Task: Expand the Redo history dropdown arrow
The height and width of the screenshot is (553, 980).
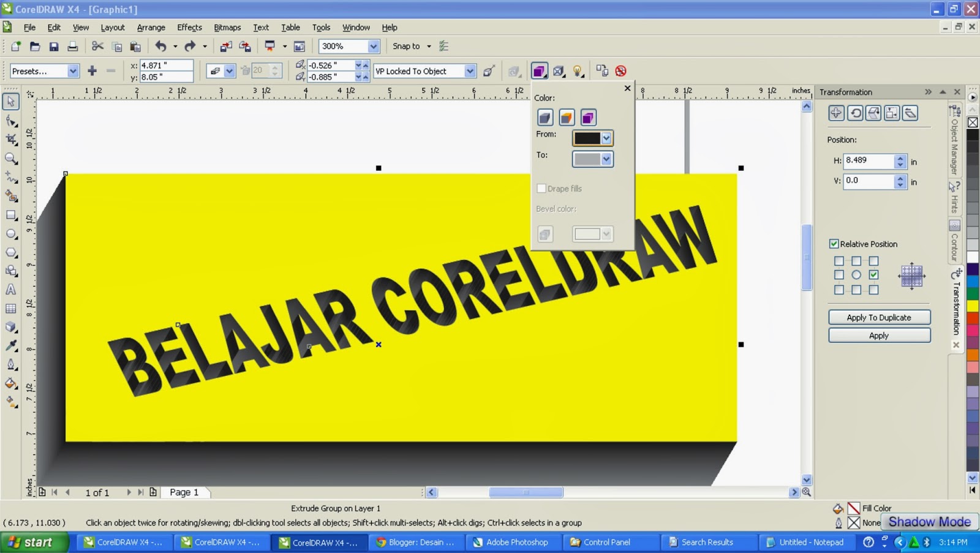Action: [x=205, y=46]
